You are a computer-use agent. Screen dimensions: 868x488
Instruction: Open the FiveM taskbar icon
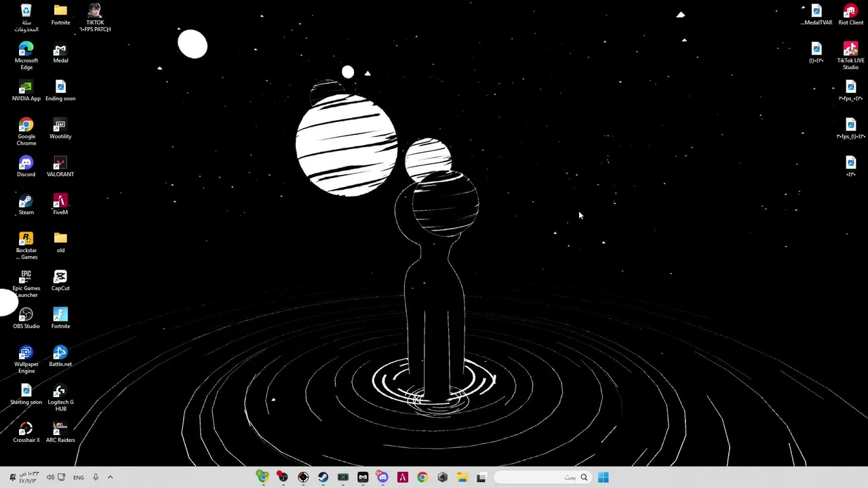(402, 477)
